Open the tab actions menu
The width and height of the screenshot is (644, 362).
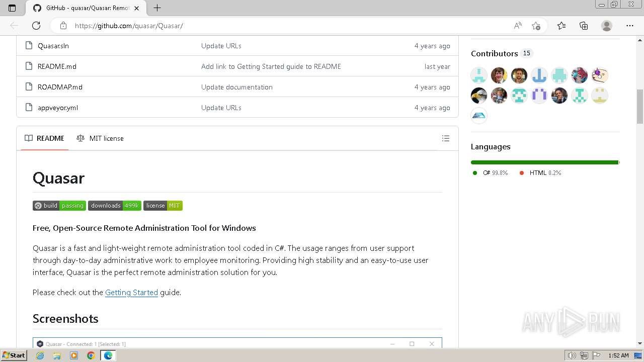pos(12,8)
